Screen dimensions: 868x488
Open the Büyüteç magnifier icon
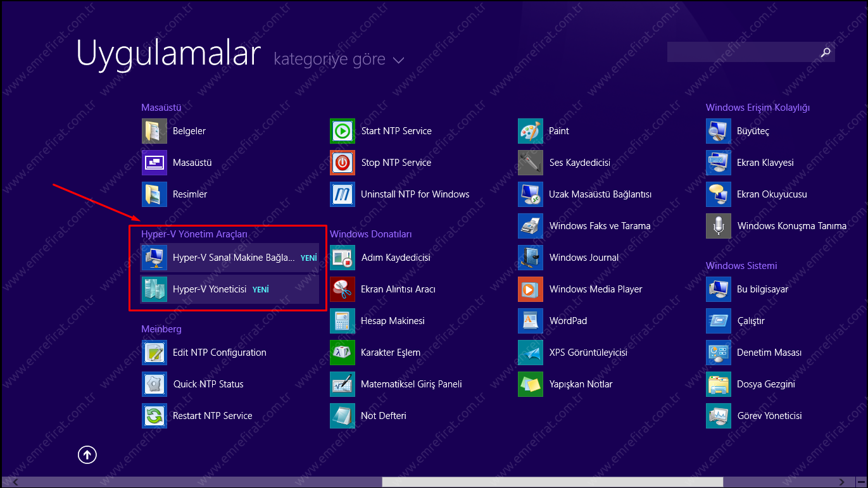pos(719,131)
